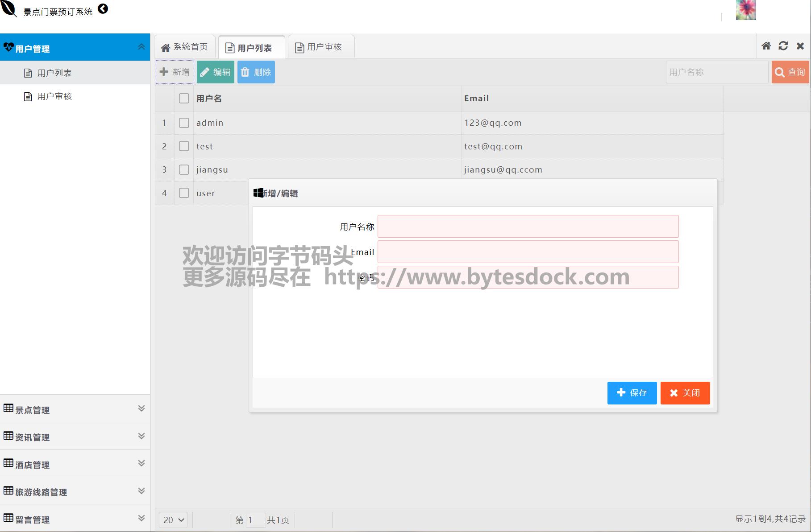
Task: Select the checkbox next to test
Action: click(x=184, y=146)
